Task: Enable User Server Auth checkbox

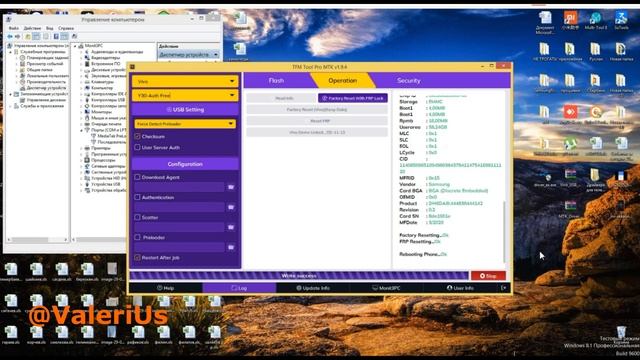Action: (138, 147)
